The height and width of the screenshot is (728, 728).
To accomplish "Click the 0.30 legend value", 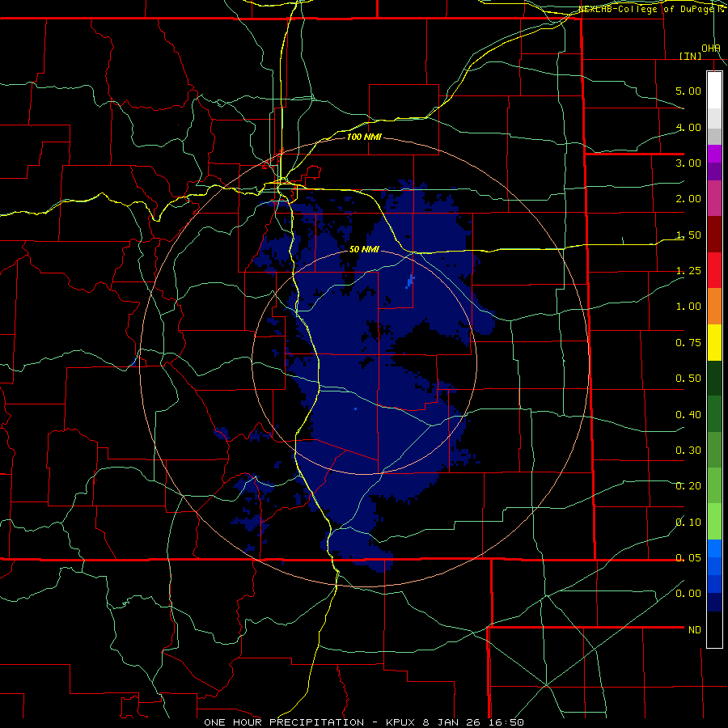I will tap(688, 451).
